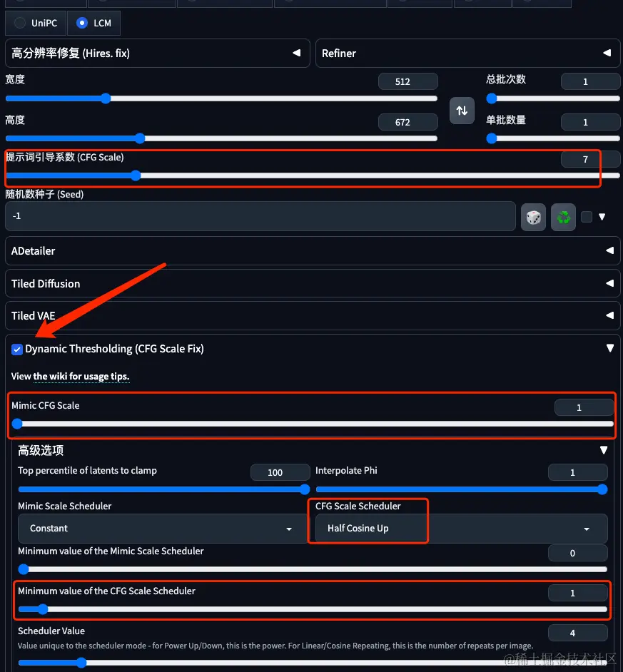This screenshot has width=623, height=672.
Task: Expand the Tiled VAE section arrow
Action: pos(609,315)
